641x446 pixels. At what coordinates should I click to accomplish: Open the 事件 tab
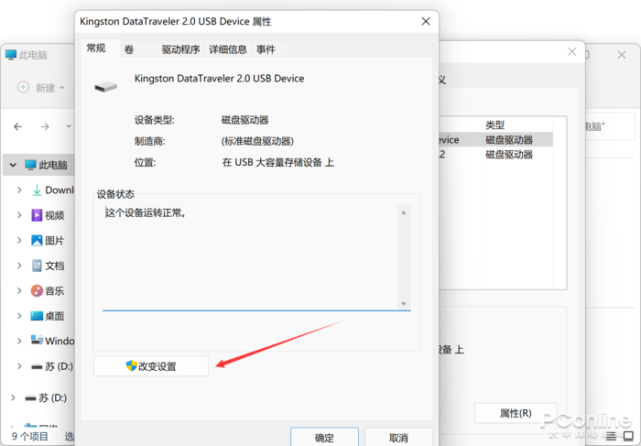266,49
